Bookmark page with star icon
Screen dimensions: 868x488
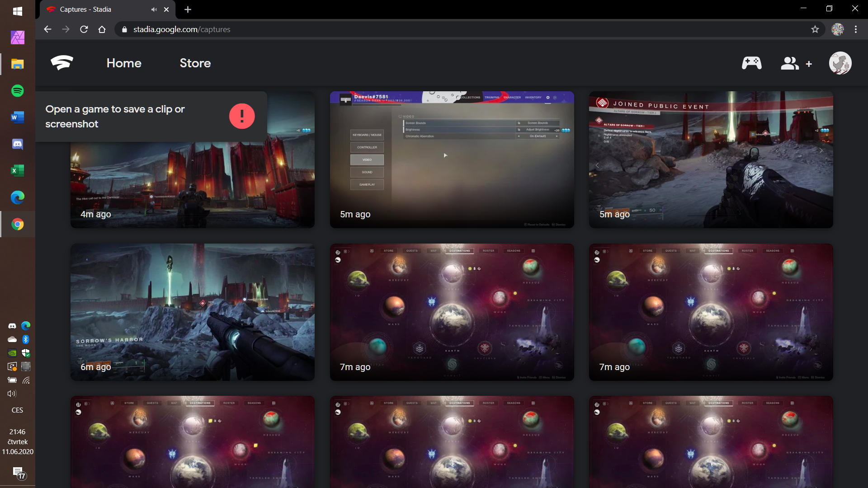coord(815,29)
